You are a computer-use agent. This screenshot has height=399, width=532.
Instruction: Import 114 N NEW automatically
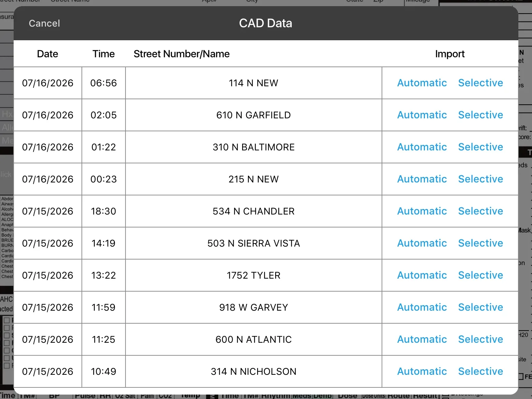click(x=422, y=83)
